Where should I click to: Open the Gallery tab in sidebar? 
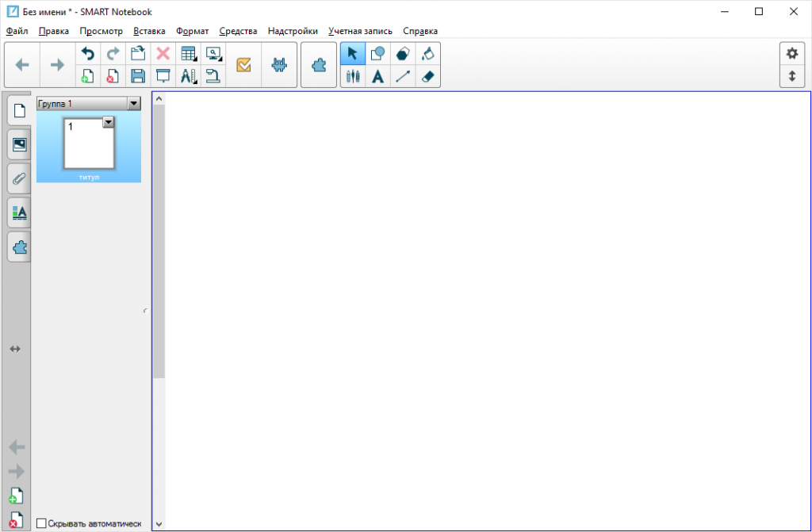(x=19, y=145)
